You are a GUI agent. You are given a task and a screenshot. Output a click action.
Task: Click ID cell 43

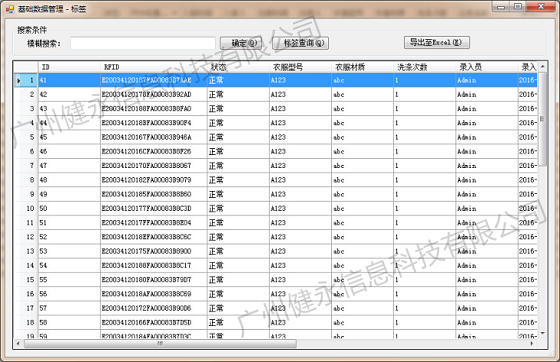click(x=69, y=109)
